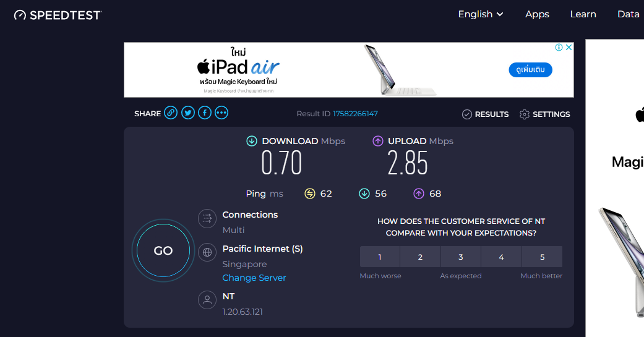Click download speed value 0.70
644x337 pixels.
coord(281,163)
